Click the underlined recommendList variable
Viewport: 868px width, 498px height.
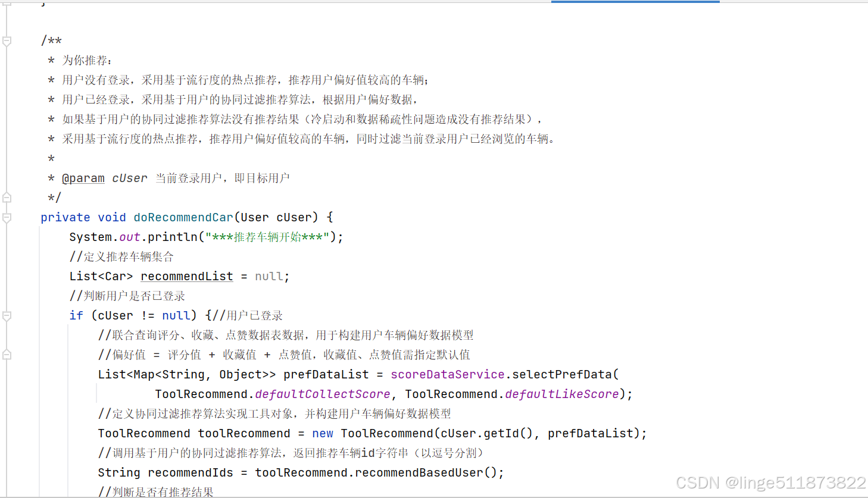[x=187, y=276]
